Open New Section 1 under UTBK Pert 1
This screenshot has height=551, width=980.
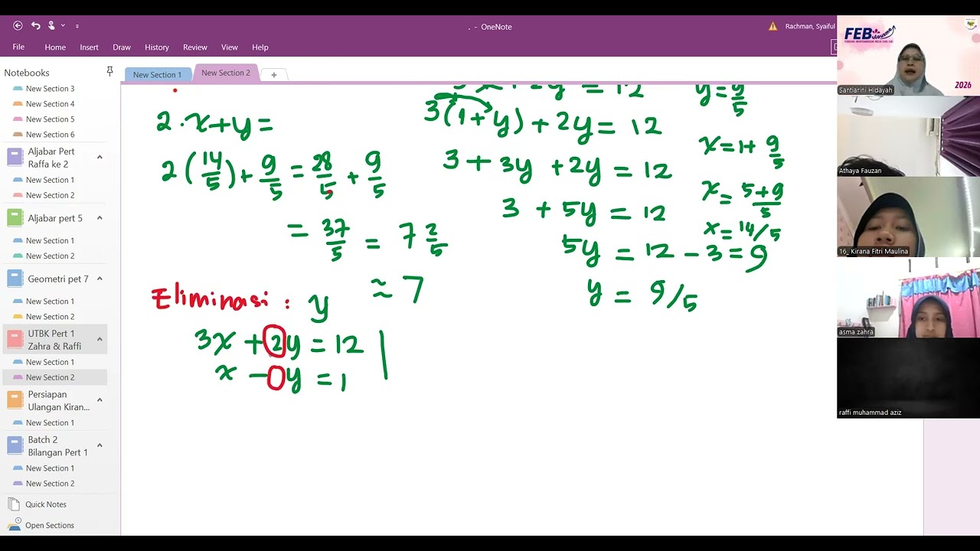click(50, 362)
